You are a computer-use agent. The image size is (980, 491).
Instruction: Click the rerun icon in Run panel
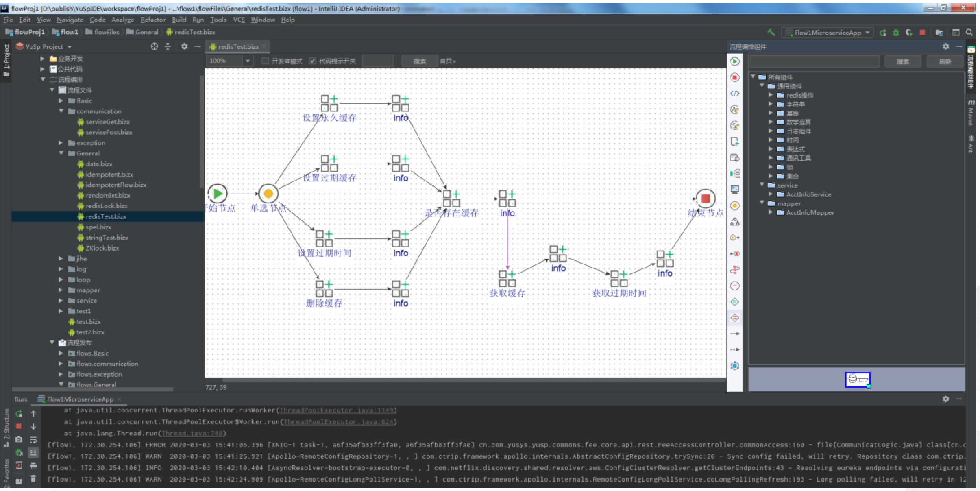click(x=19, y=414)
